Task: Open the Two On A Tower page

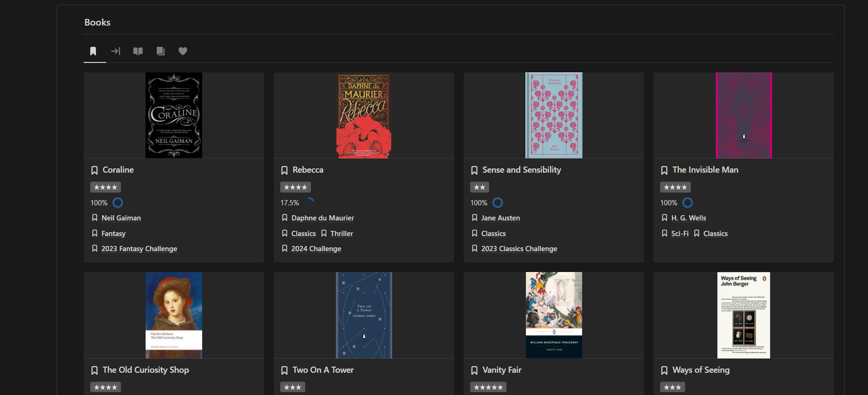Action: [x=323, y=370]
